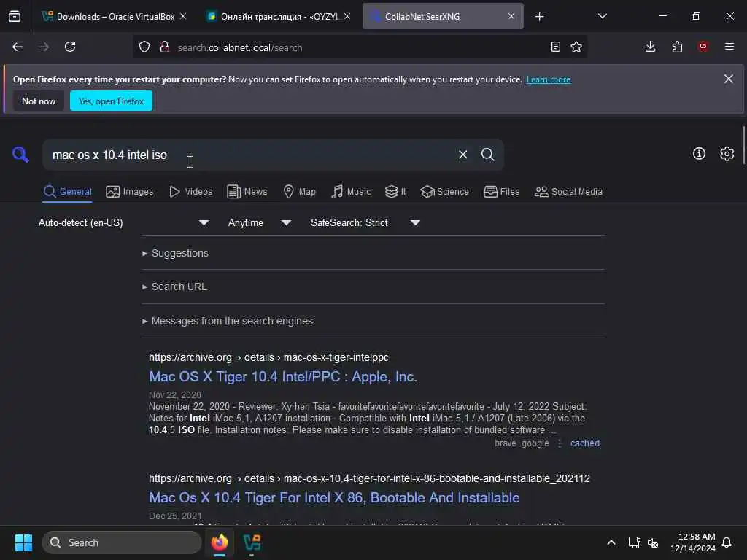Open the network status tray icon
This screenshot has height=560, width=747.
pos(634,542)
